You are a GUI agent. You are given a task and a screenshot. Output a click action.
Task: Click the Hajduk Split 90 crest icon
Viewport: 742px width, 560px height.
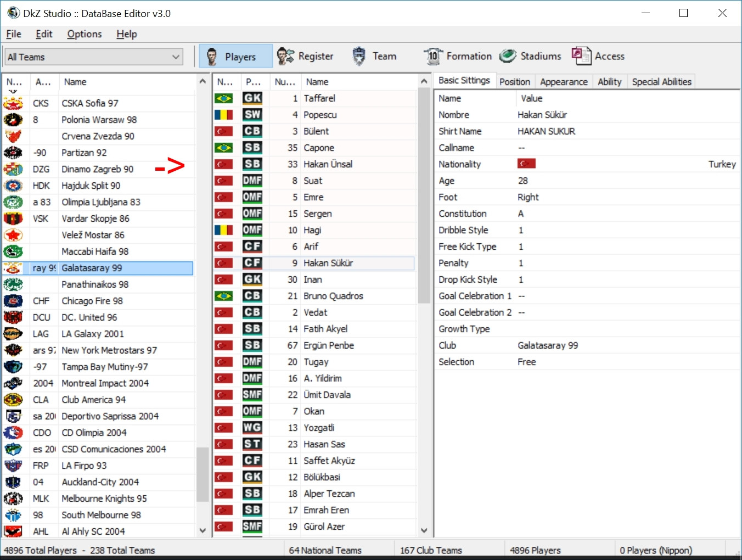pos(13,186)
